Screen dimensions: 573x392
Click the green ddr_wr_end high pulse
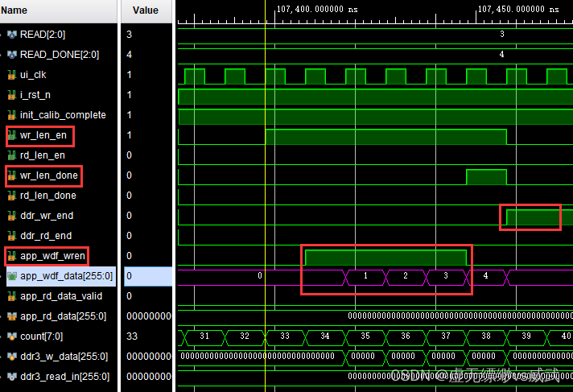(532, 217)
